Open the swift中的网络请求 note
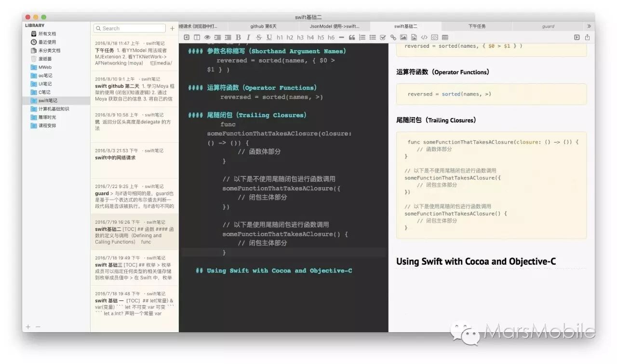 pos(134,160)
